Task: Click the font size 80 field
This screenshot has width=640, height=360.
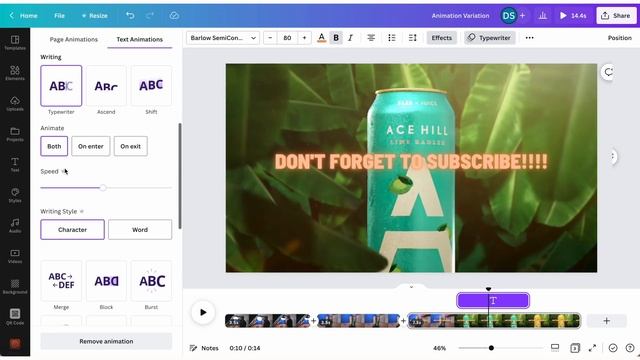Action: pyautogui.click(x=287, y=38)
